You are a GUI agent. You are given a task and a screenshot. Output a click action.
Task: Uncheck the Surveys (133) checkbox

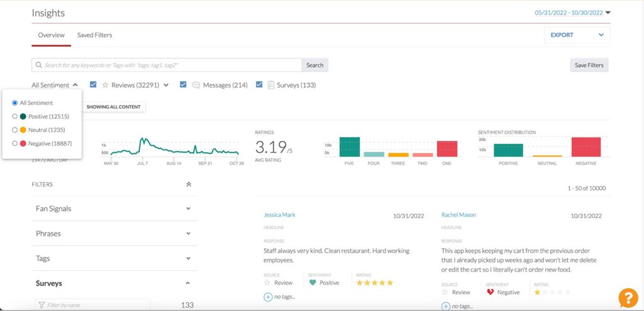pos(259,85)
